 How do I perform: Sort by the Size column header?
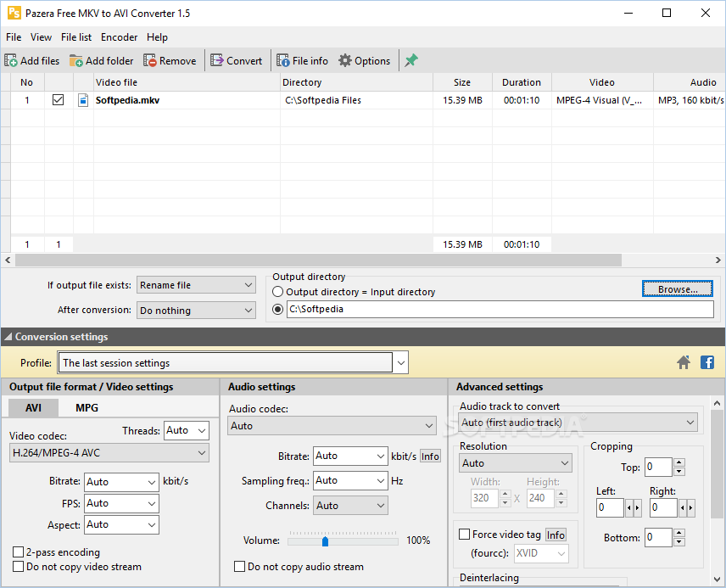462,82
